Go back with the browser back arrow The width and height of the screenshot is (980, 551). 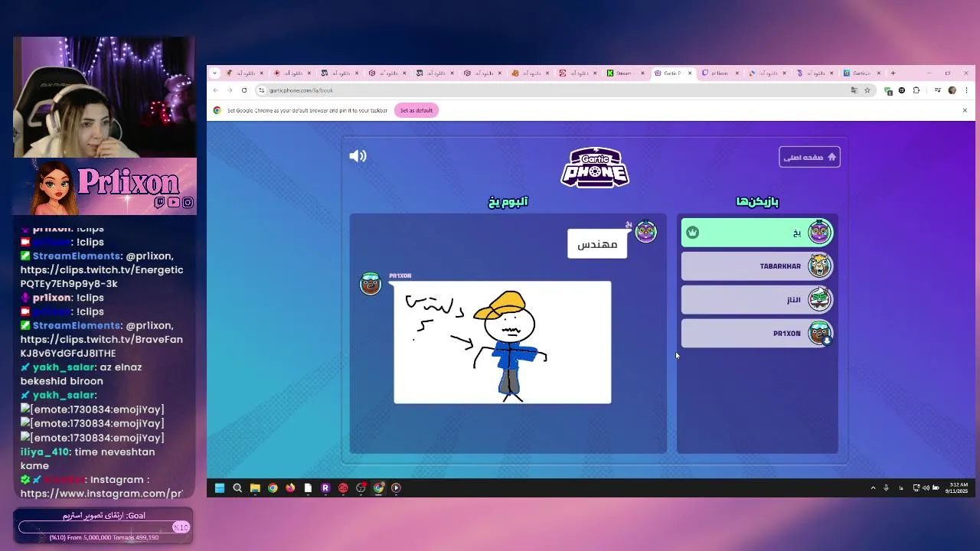(x=216, y=90)
